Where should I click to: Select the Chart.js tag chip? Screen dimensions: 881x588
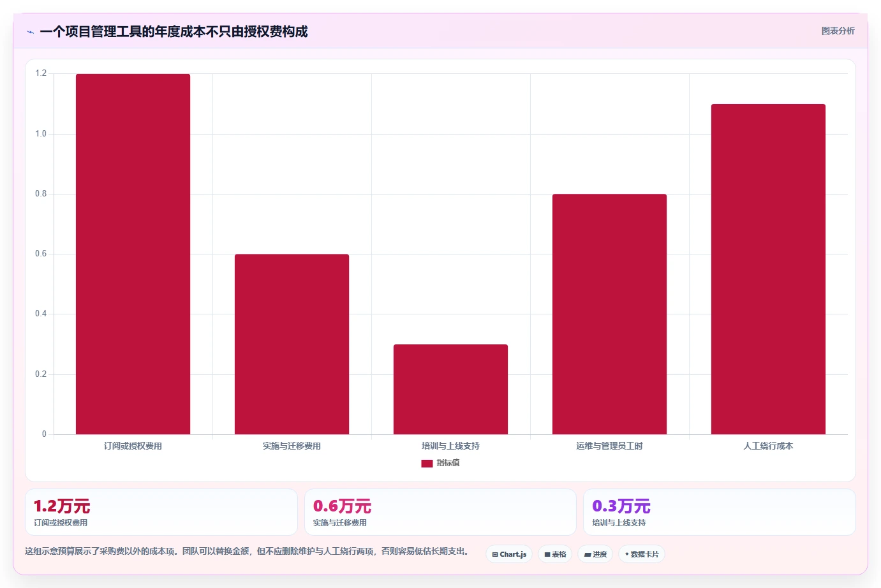[509, 554]
